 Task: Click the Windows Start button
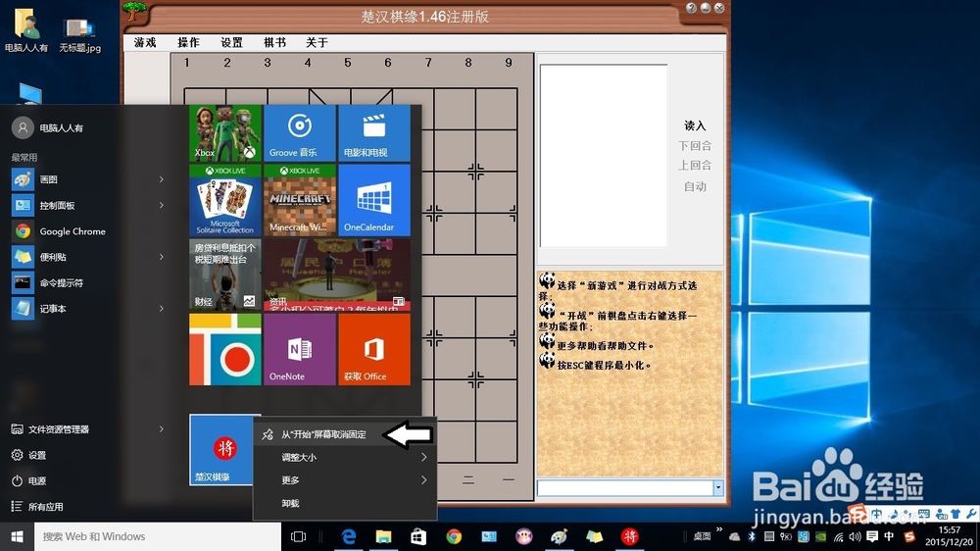pos(17,536)
